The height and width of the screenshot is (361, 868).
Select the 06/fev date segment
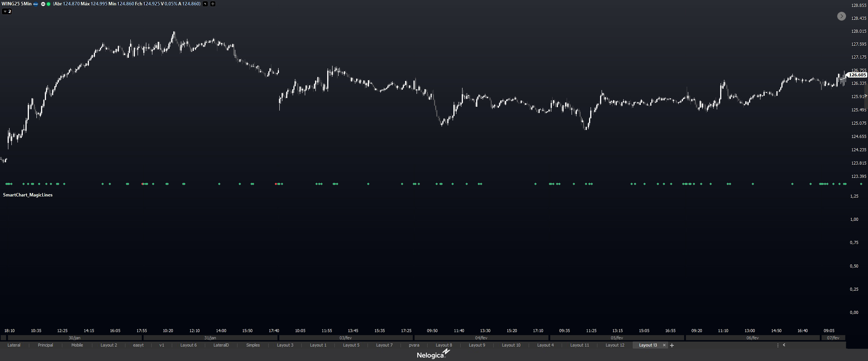tap(752, 338)
